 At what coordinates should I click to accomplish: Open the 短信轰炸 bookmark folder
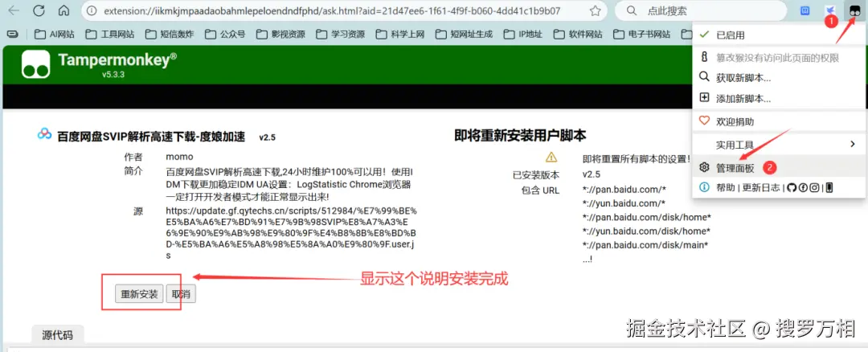click(170, 34)
